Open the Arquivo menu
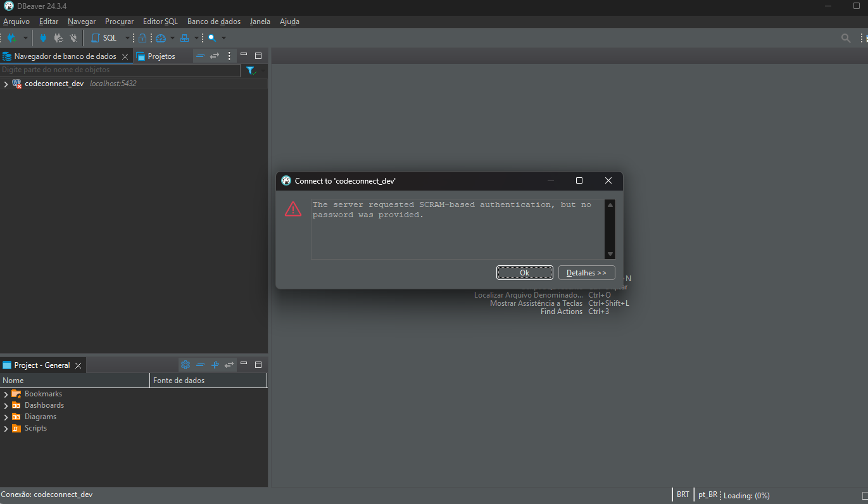Screen dimensions: 868x504 (16, 22)
